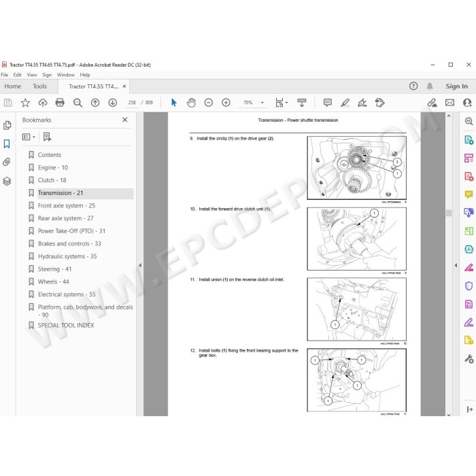476x476 pixels.
Task: Open the Window menu
Action: [x=65, y=75]
